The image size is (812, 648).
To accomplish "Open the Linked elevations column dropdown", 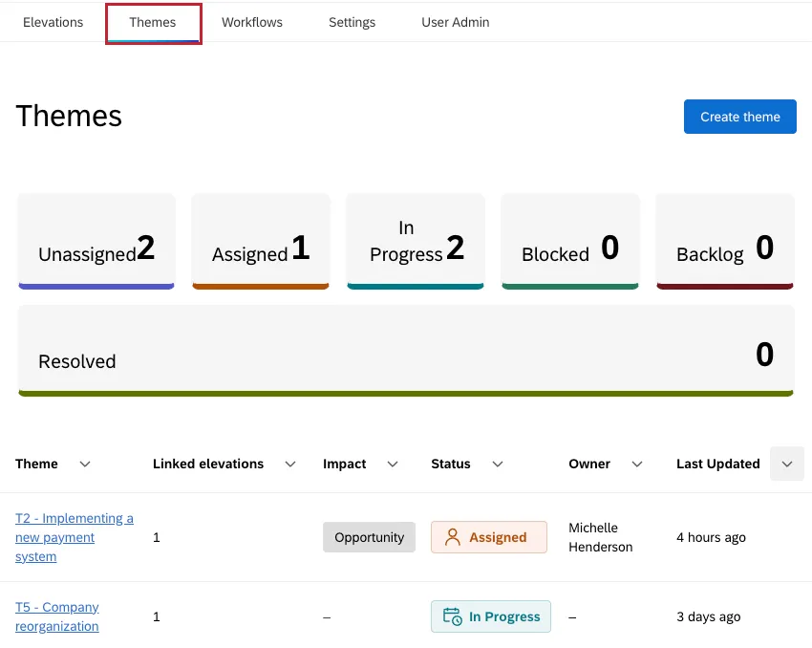I will (289, 464).
